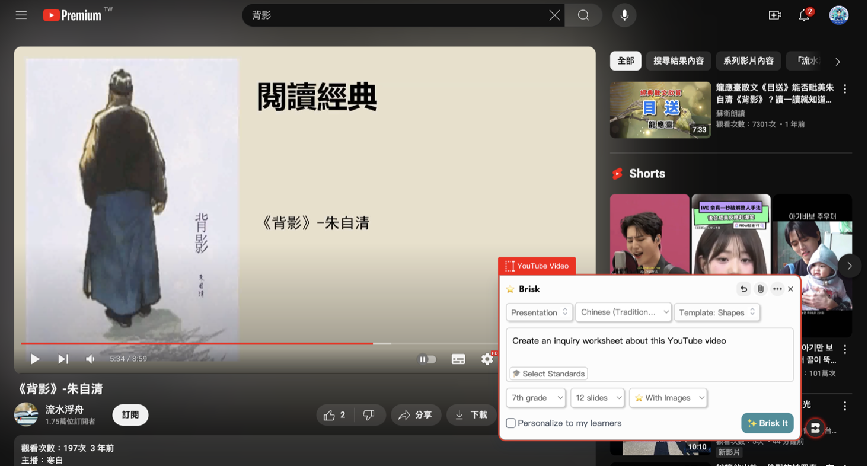The width and height of the screenshot is (868, 466).
Task: Select the 搜尋結果內容 filter chip
Action: [x=679, y=60]
